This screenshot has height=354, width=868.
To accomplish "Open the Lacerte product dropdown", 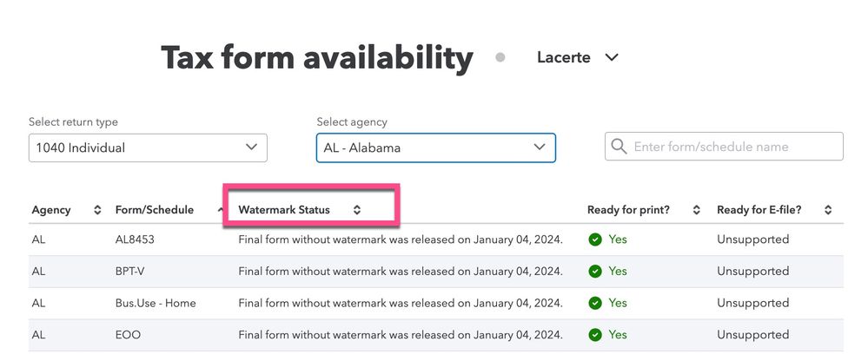I will (x=578, y=57).
